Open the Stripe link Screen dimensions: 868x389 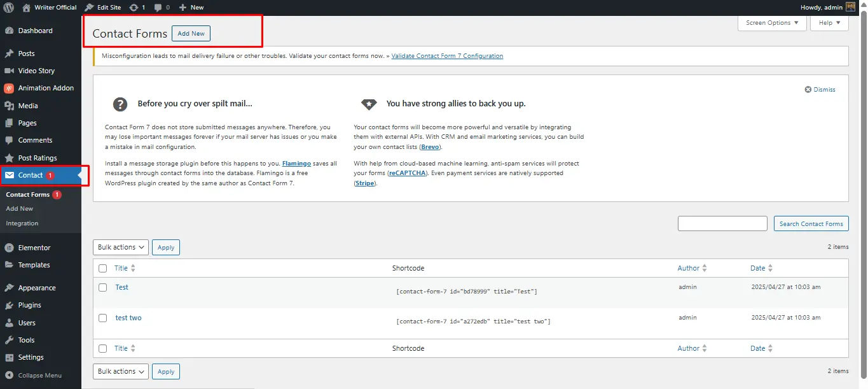(365, 183)
